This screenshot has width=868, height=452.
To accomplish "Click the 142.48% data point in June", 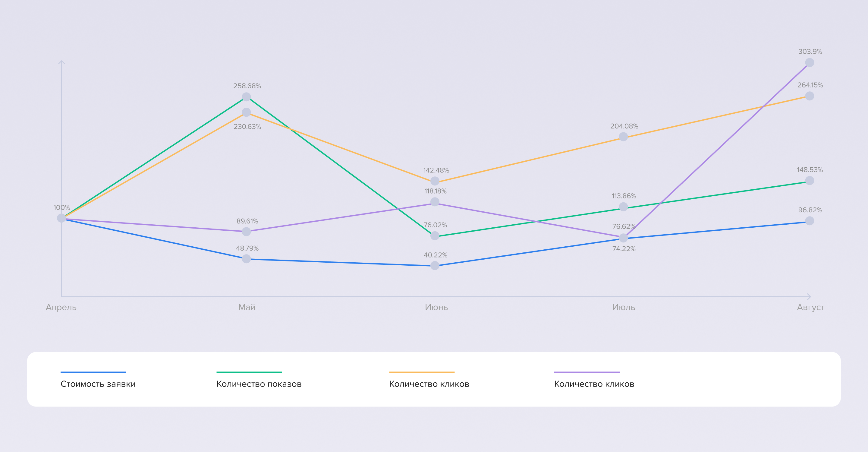I will click(x=435, y=181).
